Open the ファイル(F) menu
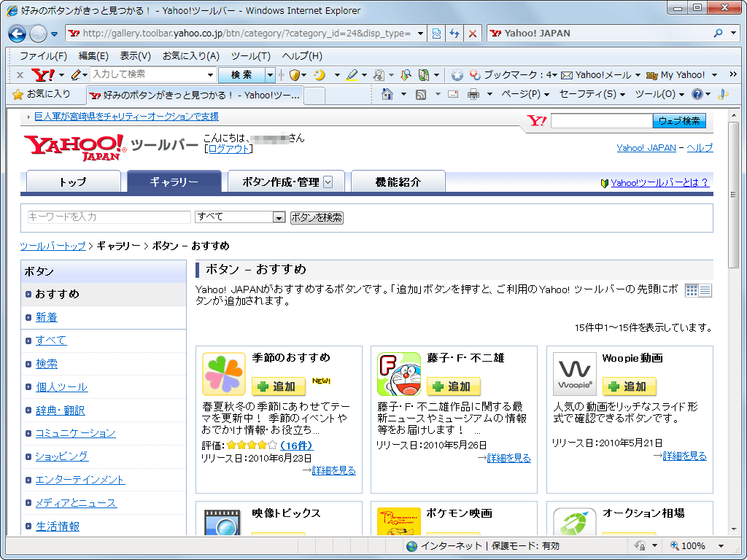Viewport: 747px width, 560px height. pyautogui.click(x=43, y=55)
